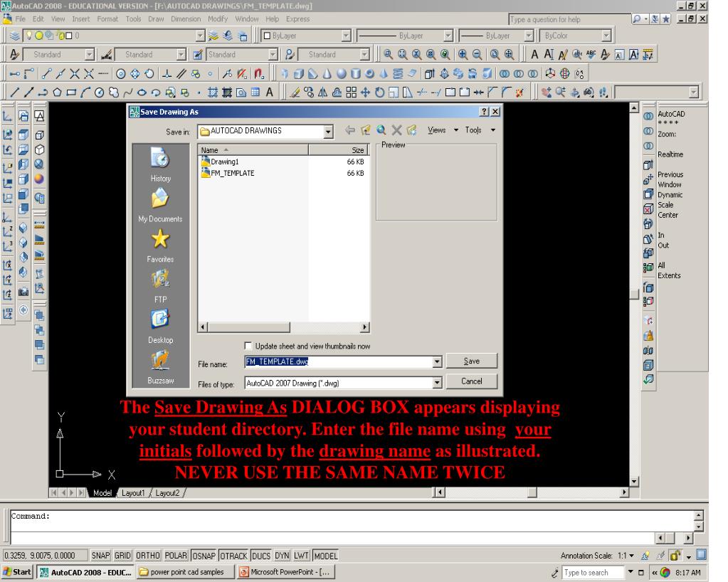Click the Cone solid modeling icon
Image resolution: width=728 pixels, height=582 pixels.
coord(327,73)
